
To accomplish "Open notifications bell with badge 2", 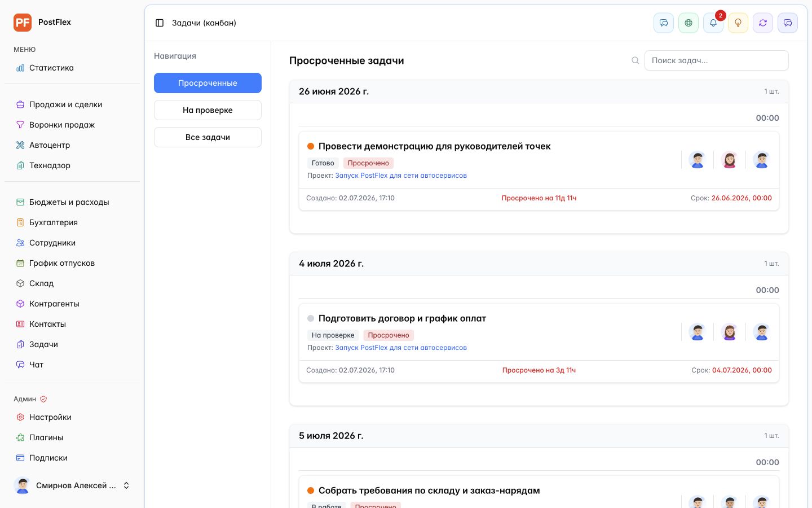I will point(713,23).
